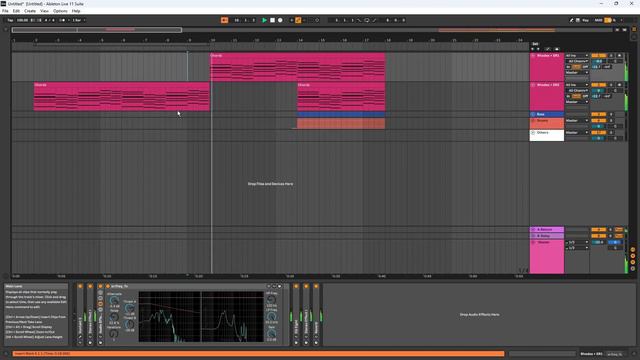The image size is (640, 360).
Task: Click the status bar message strip
Action: (x=258, y=354)
